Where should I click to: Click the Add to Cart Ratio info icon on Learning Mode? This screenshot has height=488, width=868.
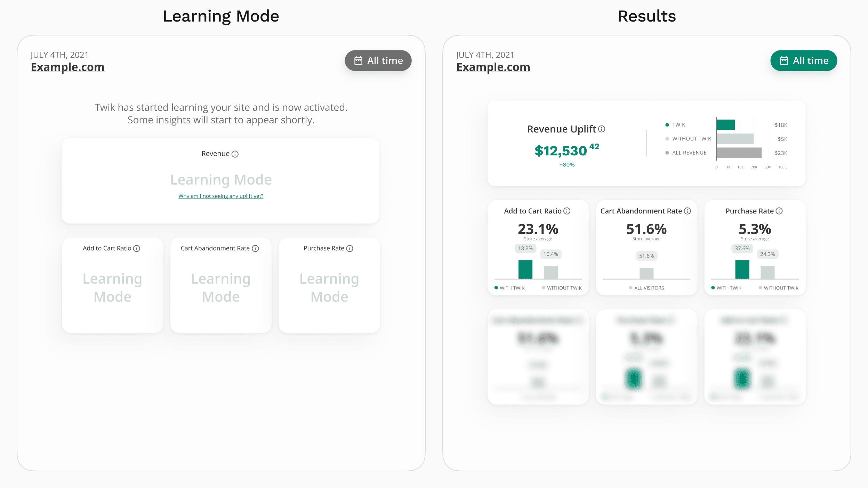[137, 248]
